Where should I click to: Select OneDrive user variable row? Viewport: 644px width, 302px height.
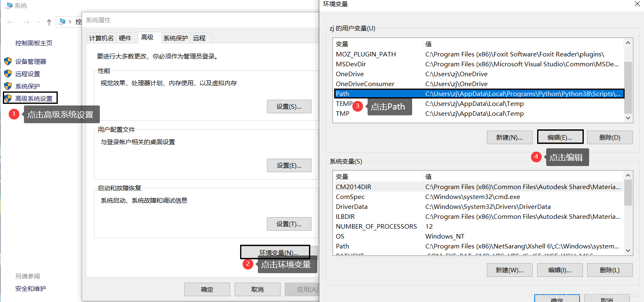(479, 74)
